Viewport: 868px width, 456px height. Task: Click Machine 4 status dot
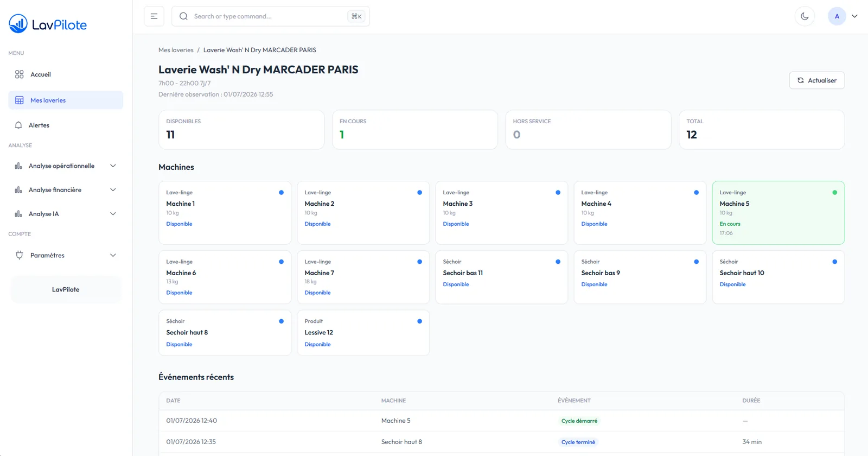click(x=696, y=193)
